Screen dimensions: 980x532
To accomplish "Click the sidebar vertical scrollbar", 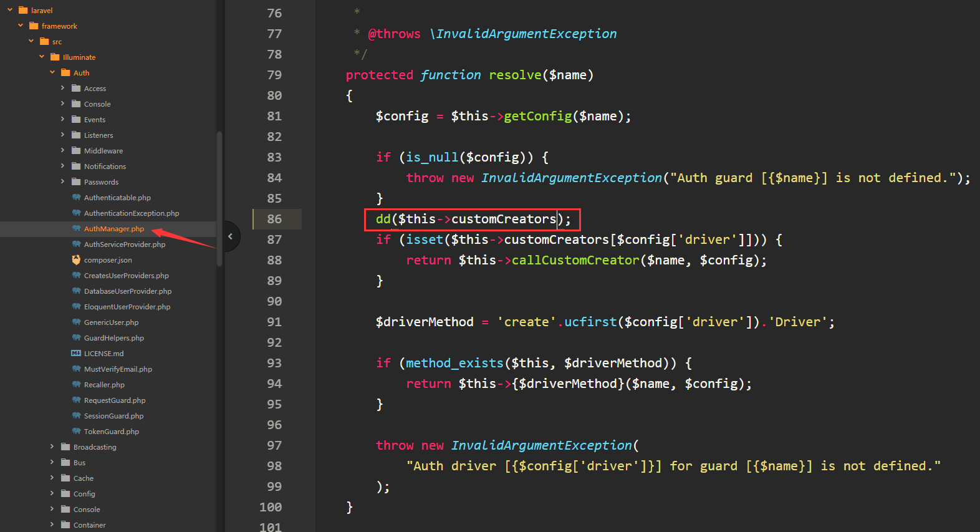I will click(219, 199).
